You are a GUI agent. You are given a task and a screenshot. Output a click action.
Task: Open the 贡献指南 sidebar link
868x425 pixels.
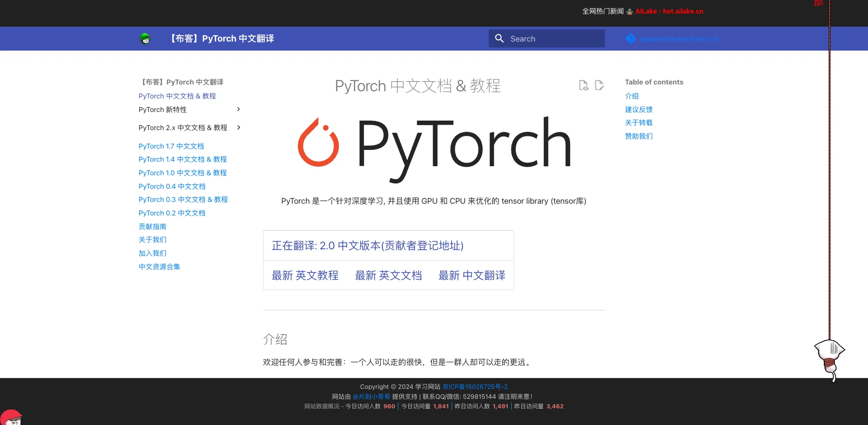[152, 227]
